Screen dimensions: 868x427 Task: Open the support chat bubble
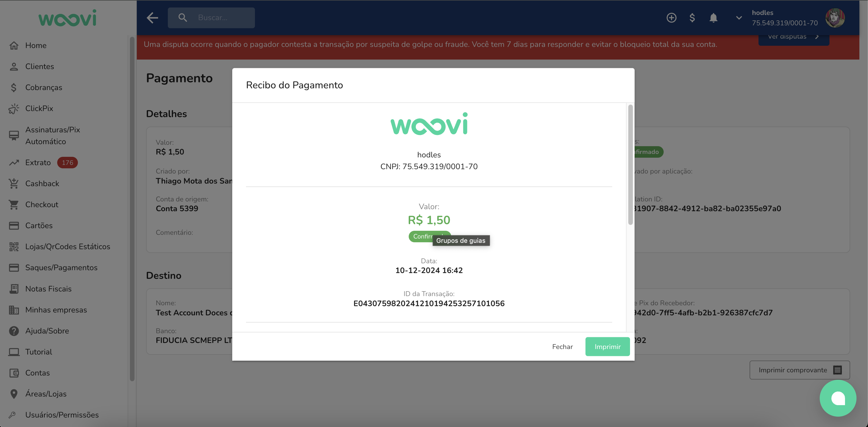point(838,398)
